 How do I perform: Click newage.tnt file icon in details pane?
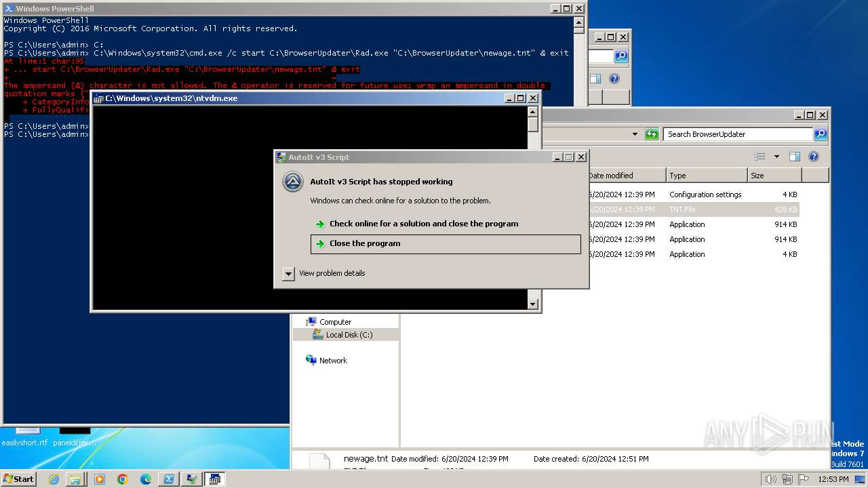pyautogui.click(x=319, y=462)
